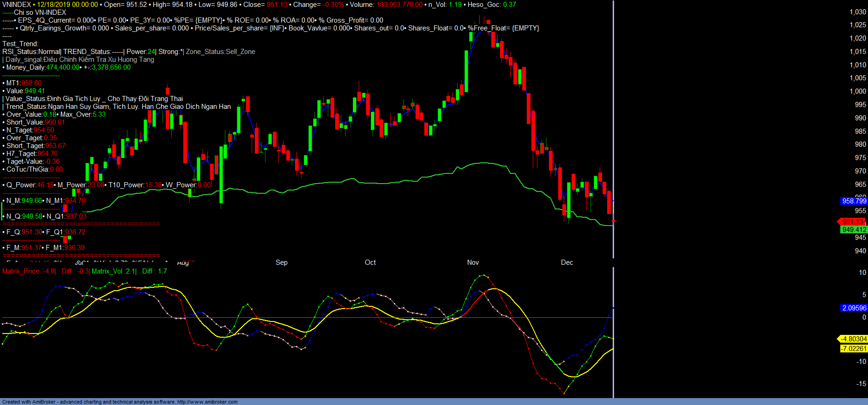This screenshot has width=868, height=405.
Task: Click the yellow -4.80304 indicator tag
Action: (853, 339)
